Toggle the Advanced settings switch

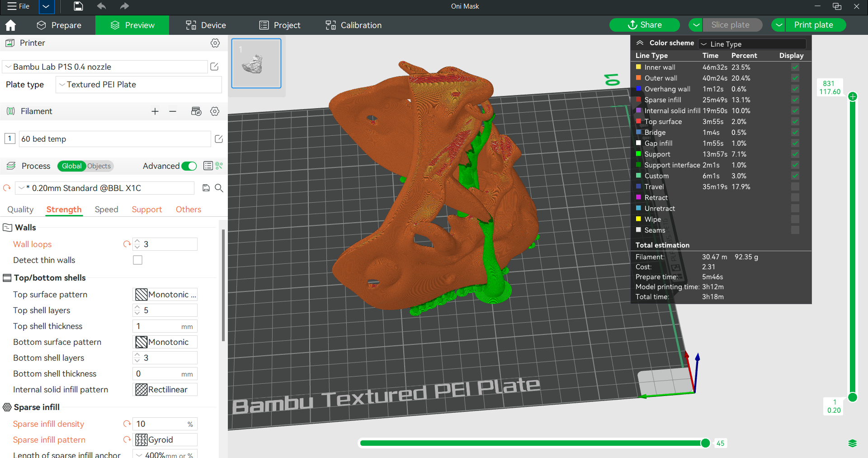click(189, 166)
